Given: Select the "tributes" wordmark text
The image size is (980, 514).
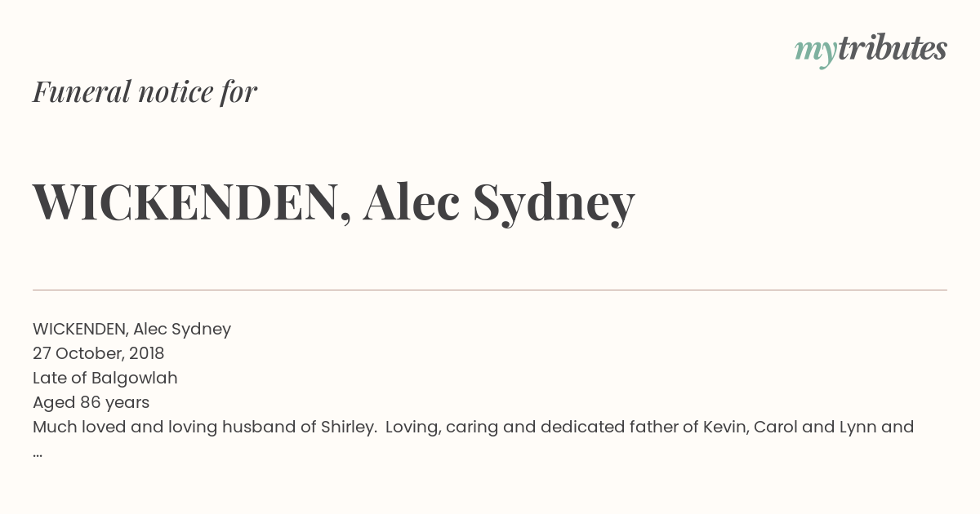Looking at the screenshot, I should tap(893, 49).
